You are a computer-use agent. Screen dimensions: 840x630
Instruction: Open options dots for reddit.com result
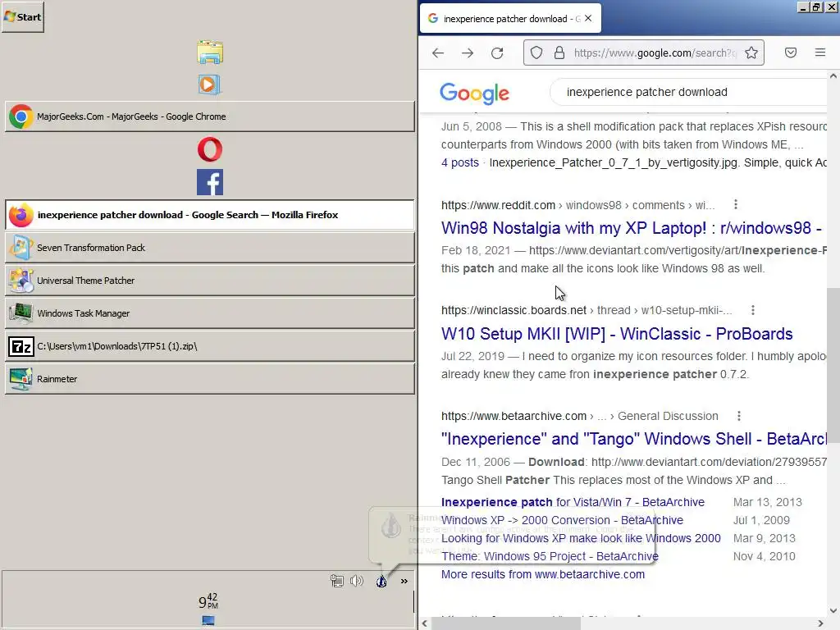pyautogui.click(x=736, y=204)
